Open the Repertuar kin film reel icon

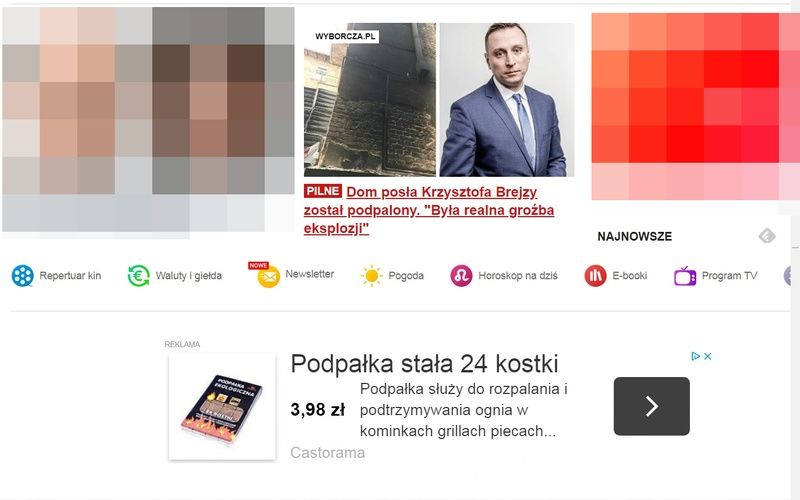coord(23,276)
